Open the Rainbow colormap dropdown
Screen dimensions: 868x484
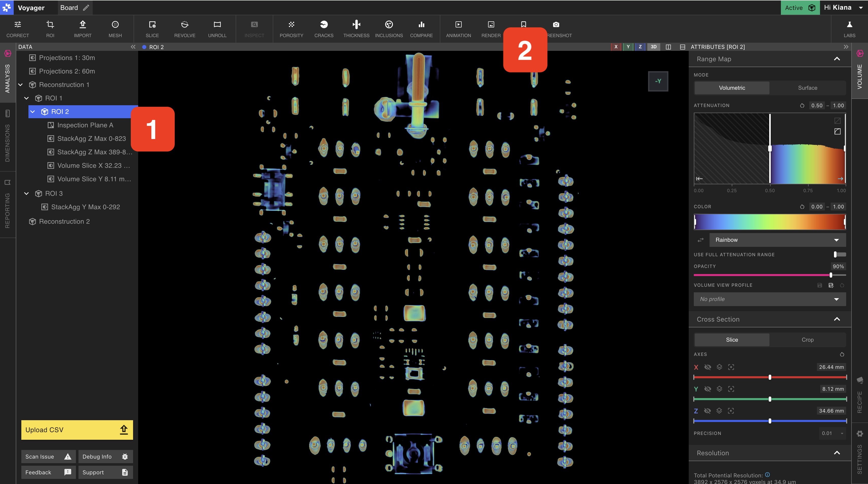777,240
